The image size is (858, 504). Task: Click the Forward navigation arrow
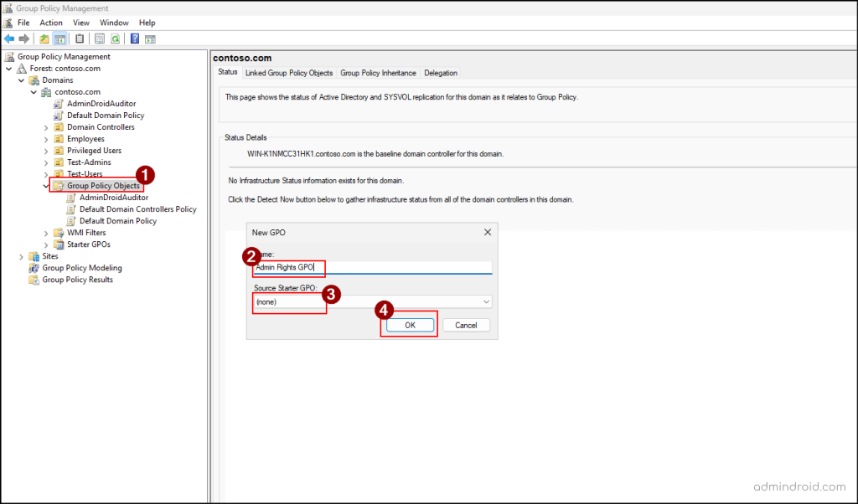click(23, 38)
